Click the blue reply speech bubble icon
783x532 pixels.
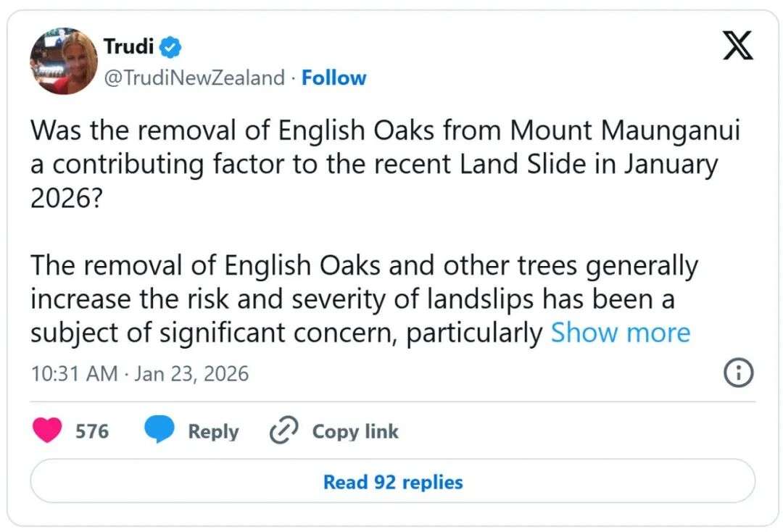[x=159, y=431]
